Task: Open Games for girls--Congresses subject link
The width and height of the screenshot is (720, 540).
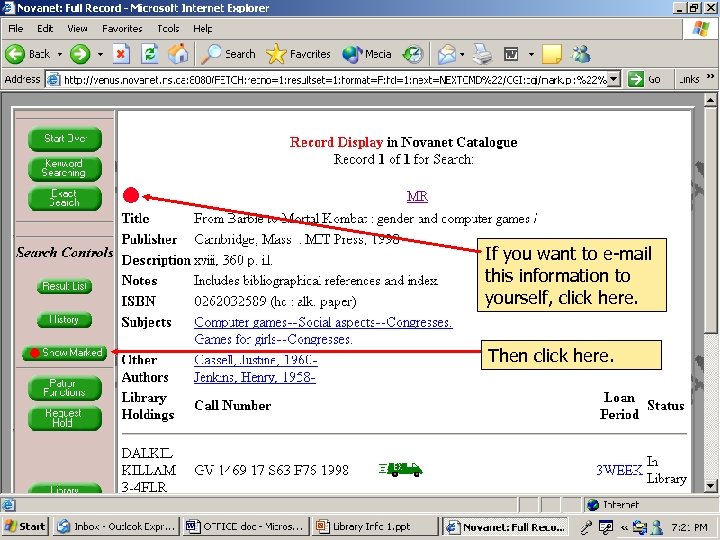Action: click(x=273, y=339)
